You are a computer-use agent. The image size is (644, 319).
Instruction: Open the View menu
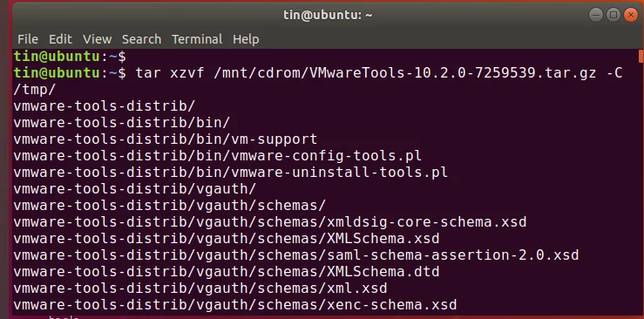click(97, 39)
